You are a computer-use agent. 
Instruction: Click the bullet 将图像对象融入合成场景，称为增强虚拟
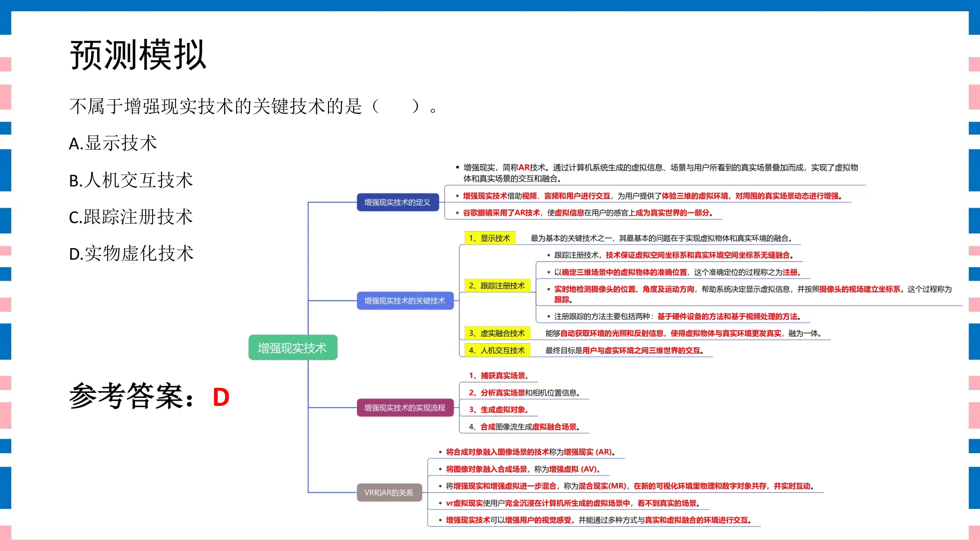[x=523, y=469]
